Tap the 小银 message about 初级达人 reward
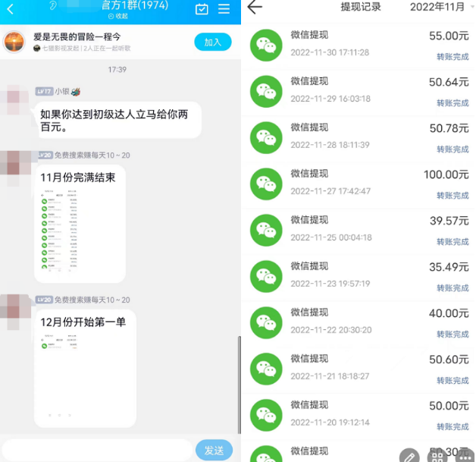This screenshot has height=462, width=476. pos(117,120)
